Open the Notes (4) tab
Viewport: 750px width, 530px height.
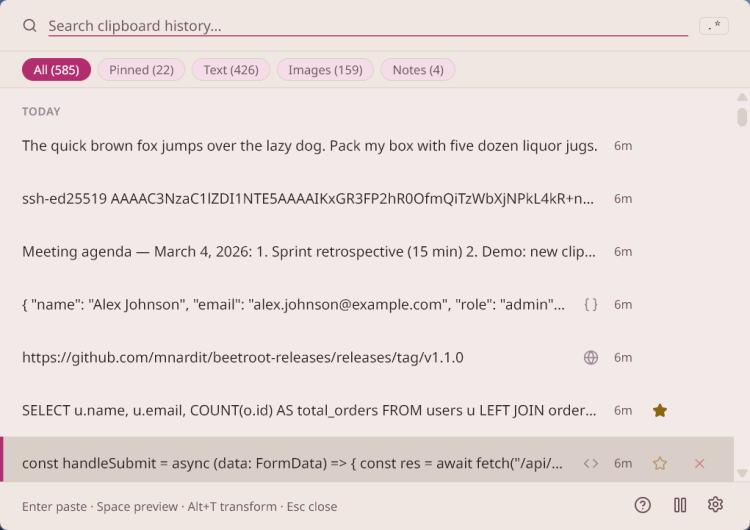418,69
